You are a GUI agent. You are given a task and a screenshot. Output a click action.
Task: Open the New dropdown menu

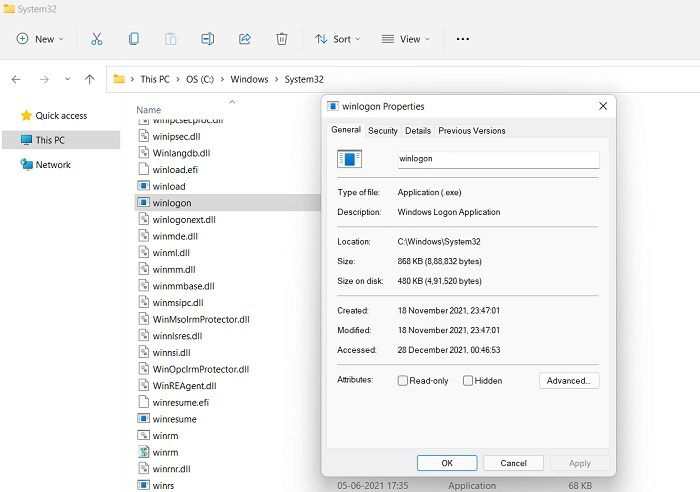(40, 39)
